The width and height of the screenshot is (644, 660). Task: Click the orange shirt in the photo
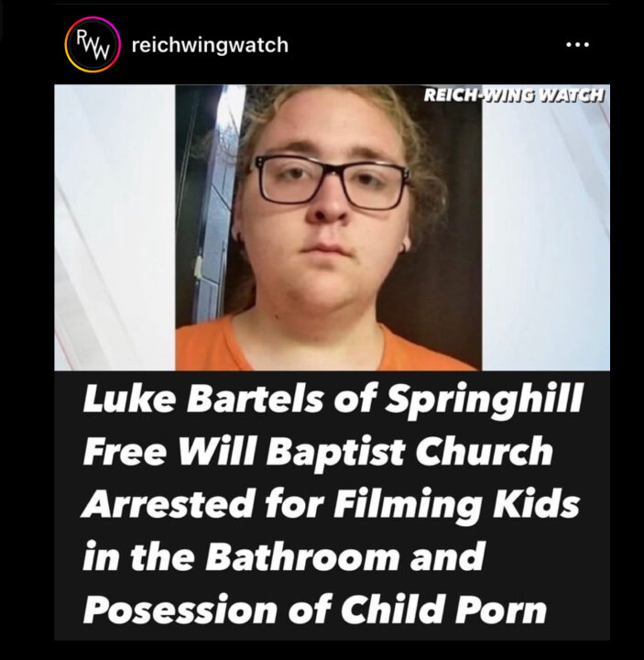(x=324, y=346)
